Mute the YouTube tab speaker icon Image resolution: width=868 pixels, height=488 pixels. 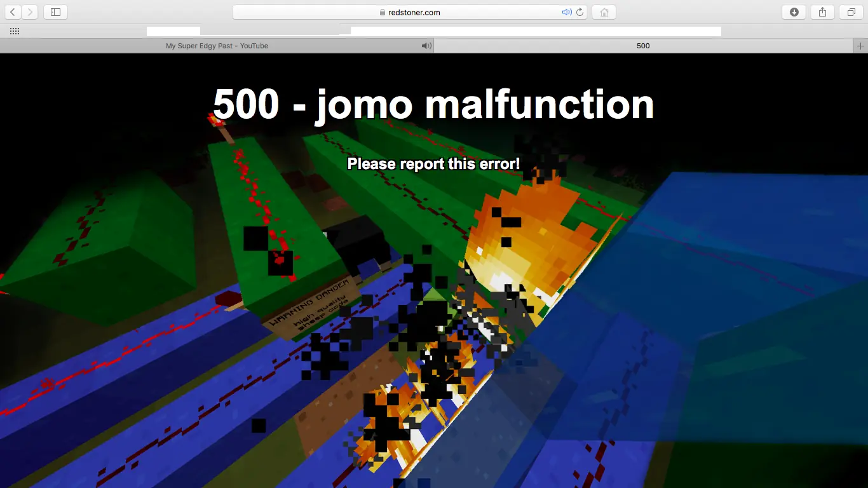tap(426, 46)
